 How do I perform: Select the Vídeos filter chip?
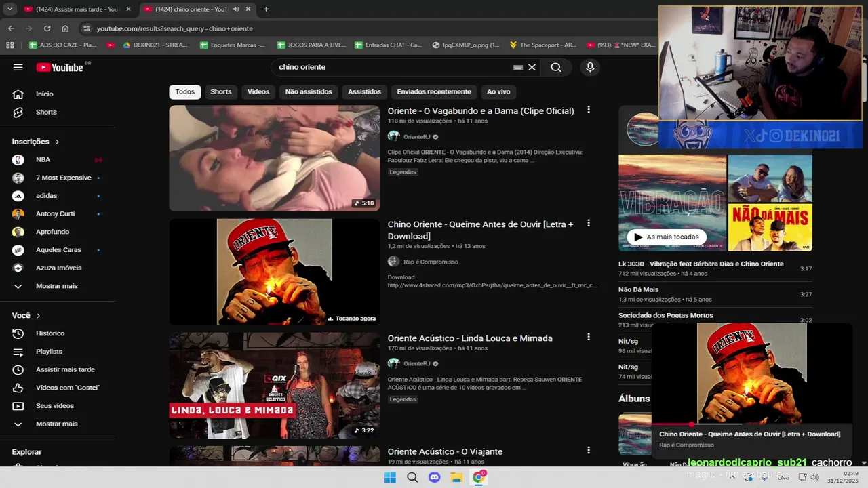click(258, 91)
